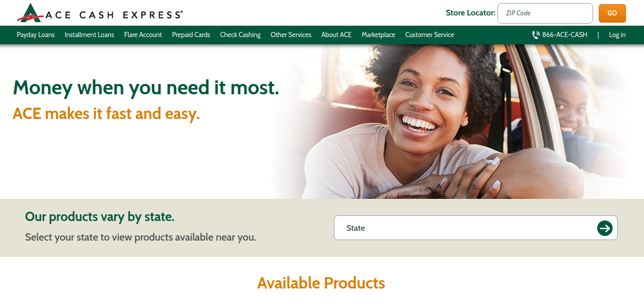Open Customer Service page

coord(430,35)
